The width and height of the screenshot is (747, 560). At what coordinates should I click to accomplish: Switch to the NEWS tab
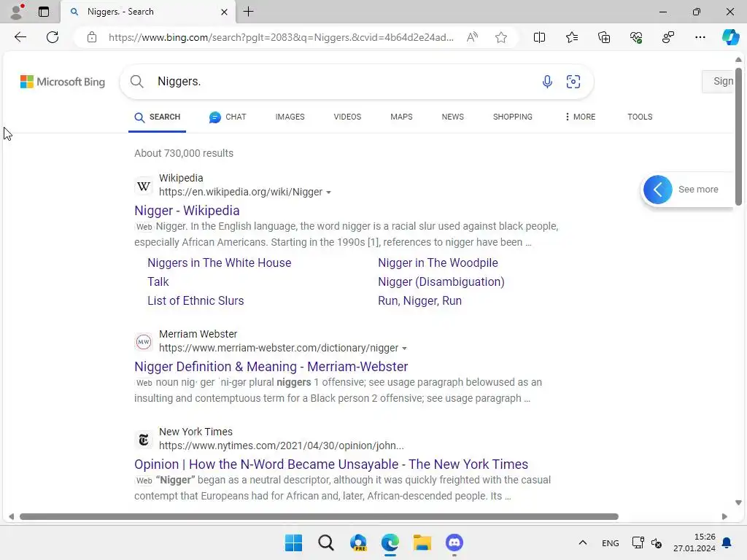click(x=452, y=117)
